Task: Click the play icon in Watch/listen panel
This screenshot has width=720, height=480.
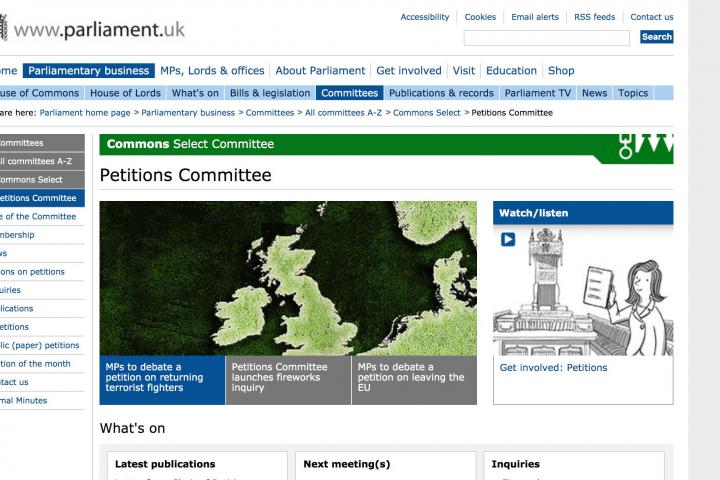Action: pos(508,239)
